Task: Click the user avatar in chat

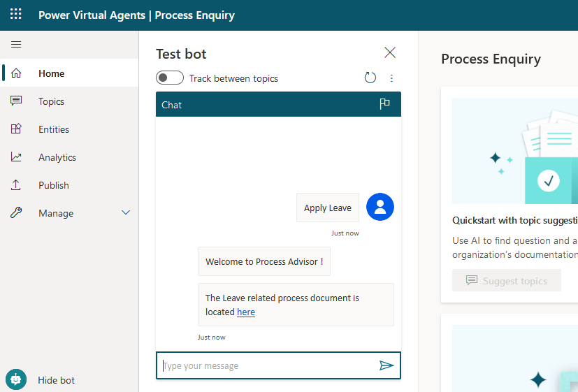Action: 380,207
